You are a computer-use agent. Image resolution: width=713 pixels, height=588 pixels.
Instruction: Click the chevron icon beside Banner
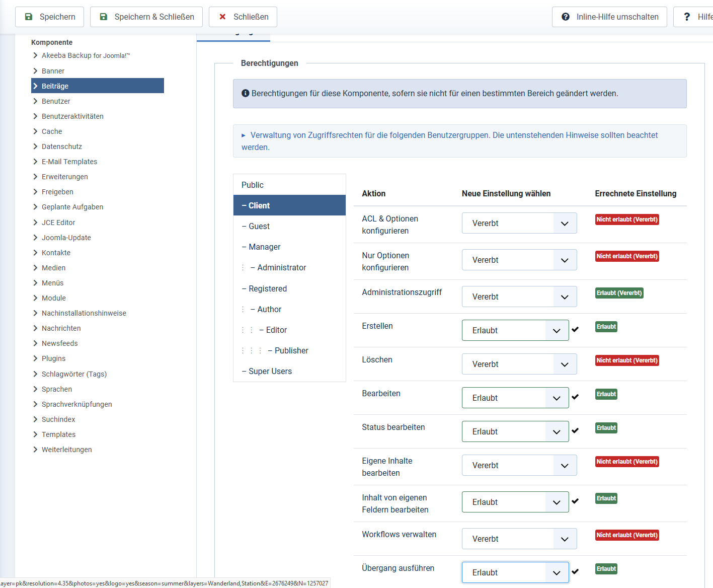(35, 71)
